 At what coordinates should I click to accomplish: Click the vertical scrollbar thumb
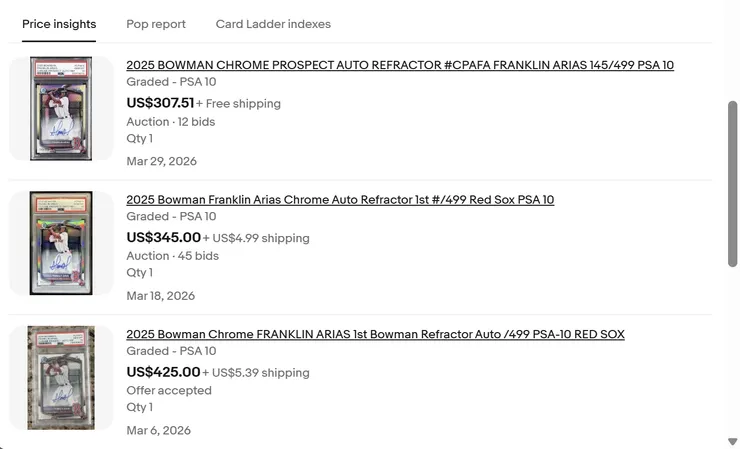pos(733,180)
